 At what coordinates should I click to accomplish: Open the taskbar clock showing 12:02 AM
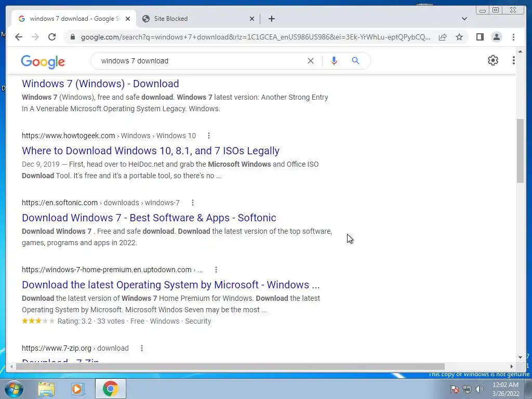coord(506,389)
